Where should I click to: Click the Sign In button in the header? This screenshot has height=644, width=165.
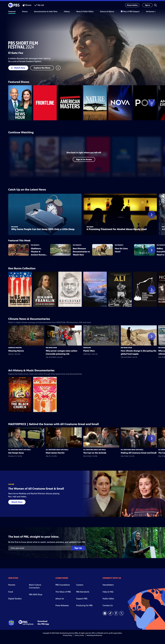[147, 5]
